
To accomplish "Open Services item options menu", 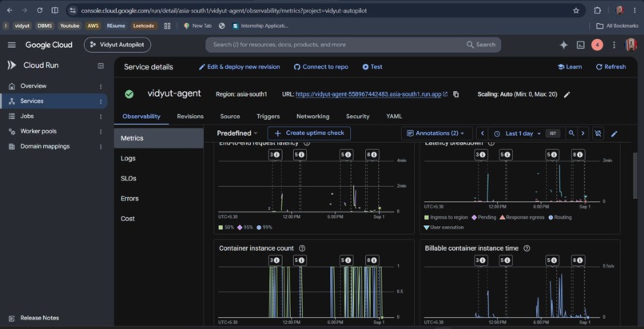I will (101, 101).
